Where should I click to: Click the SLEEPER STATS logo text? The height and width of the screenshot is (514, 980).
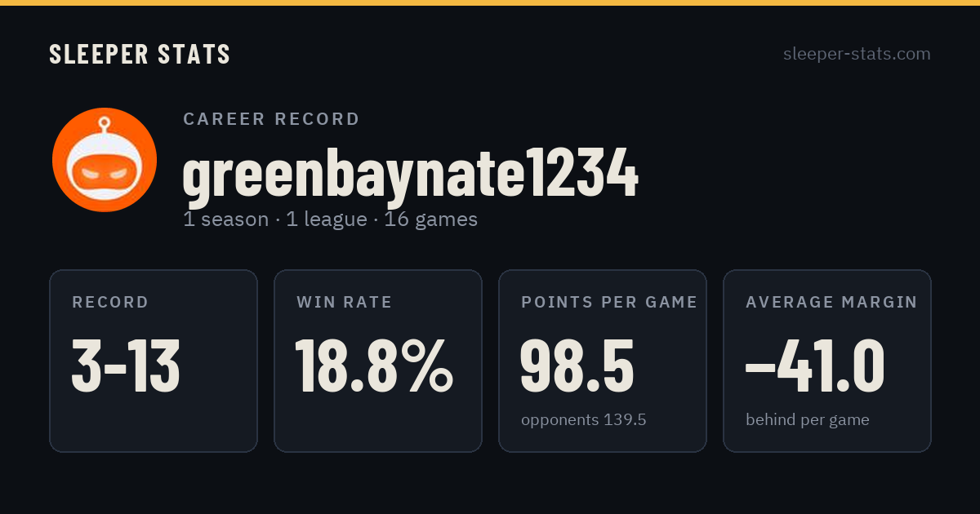click(x=140, y=55)
